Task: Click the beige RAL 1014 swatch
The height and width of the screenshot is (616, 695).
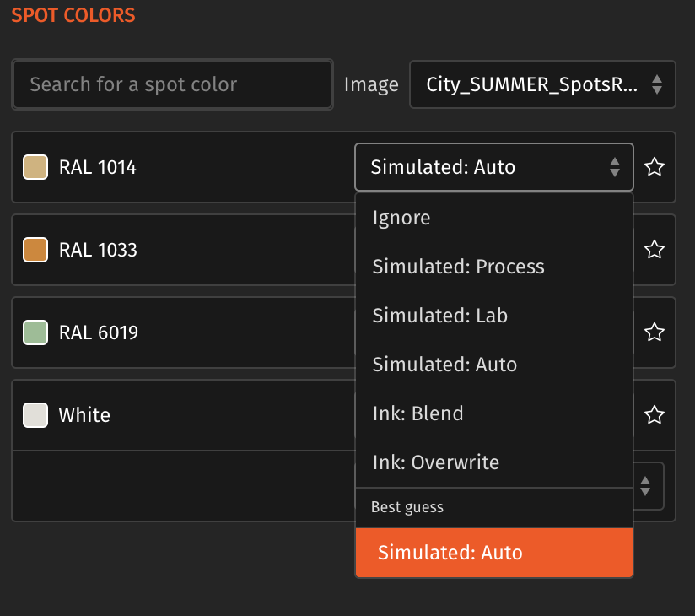Action: pyautogui.click(x=35, y=167)
